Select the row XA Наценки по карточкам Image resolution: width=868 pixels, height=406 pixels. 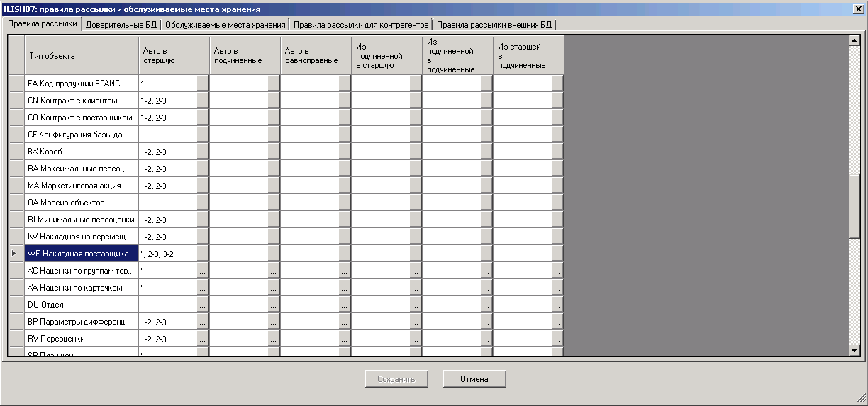(82, 288)
